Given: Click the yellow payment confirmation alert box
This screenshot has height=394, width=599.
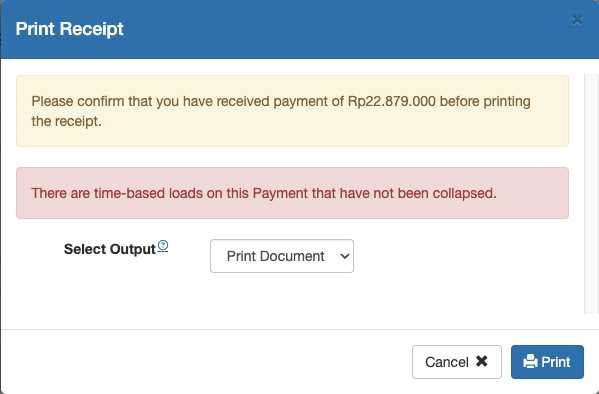Looking at the screenshot, I should point(292,111).
